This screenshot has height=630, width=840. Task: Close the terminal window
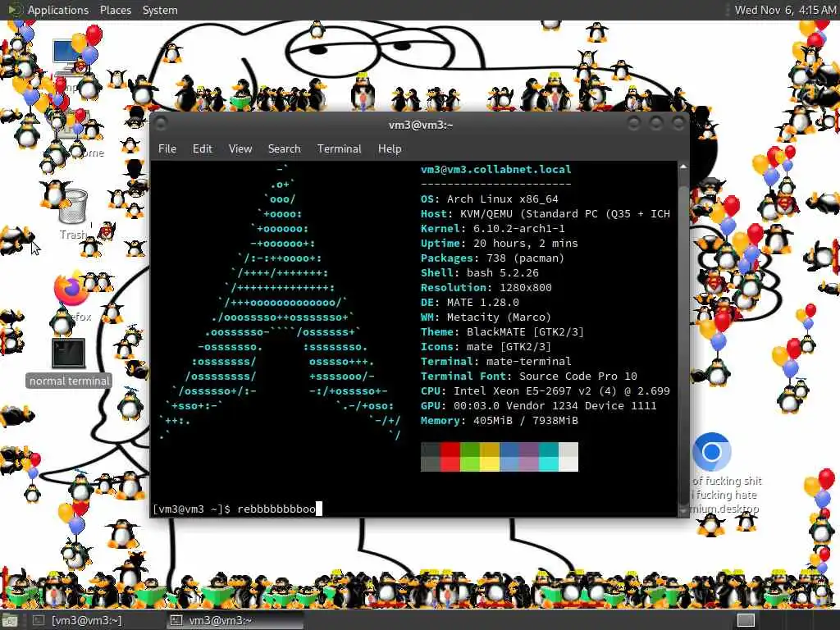point(678,125)
